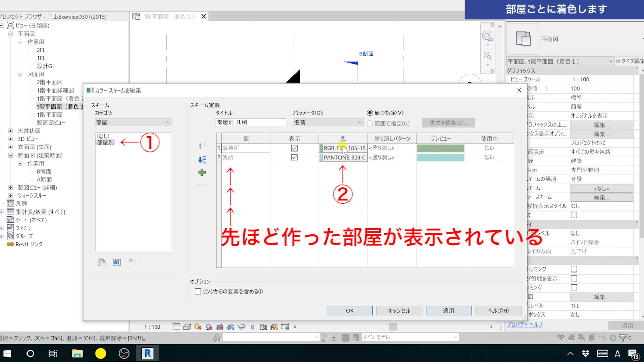The image size is (644, 362).
Task: Open the パラメータ 名前 dropdown
Action: (x=328, y=122)
